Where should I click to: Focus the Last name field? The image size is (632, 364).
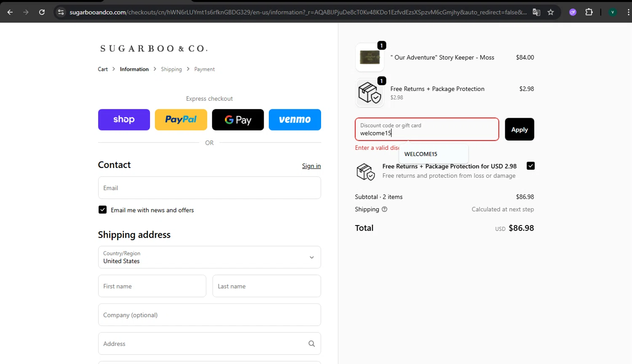(x=267, y=286)
